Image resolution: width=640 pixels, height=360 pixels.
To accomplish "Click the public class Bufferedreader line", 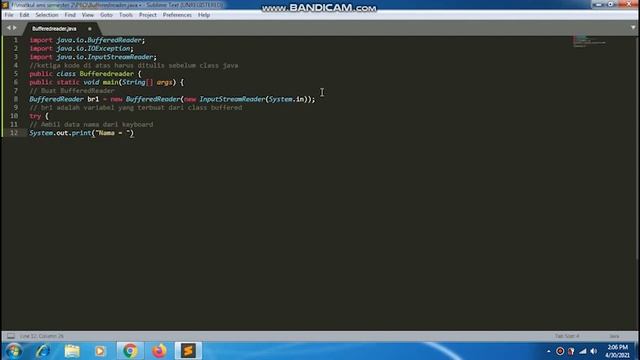I will (x=85, y=74).
